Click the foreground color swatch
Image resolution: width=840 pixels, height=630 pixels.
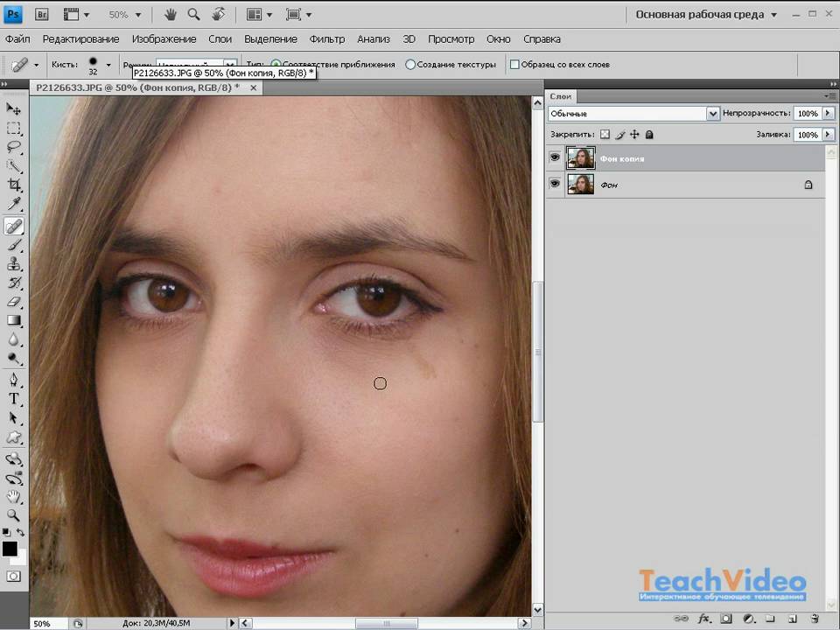(10, 549)
